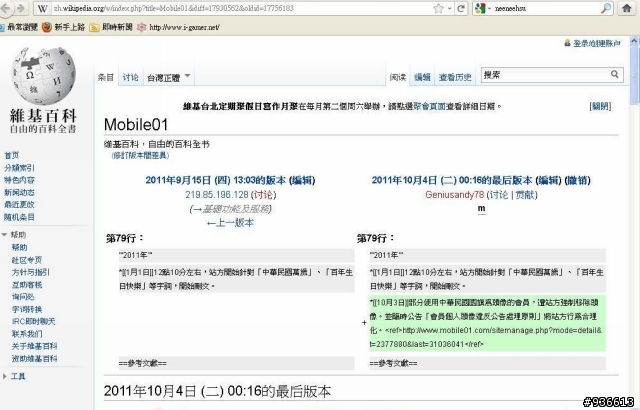Open the 2011年10月4日 00:16 latest revision link
The width and height of the screenshot is (640, 410).
click(452, 180)
